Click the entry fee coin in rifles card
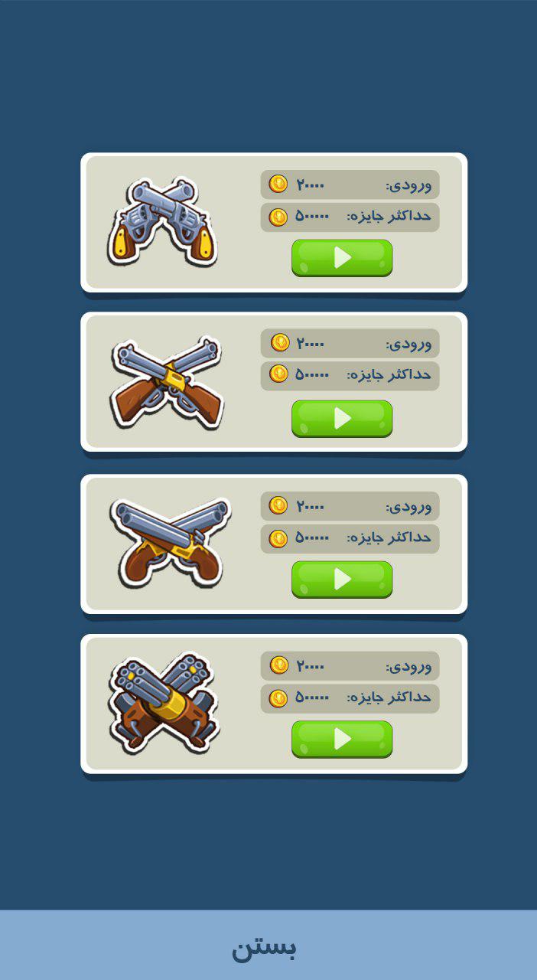Viewport: 537px width, 980px height. pos(280,342)
